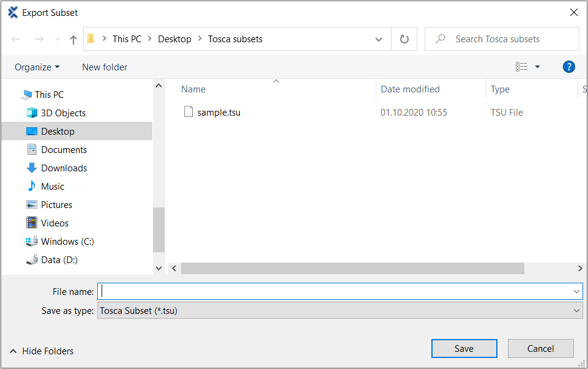Select the sample.tsu file icon
Screen dimensions: 588x369
[188, 112]
